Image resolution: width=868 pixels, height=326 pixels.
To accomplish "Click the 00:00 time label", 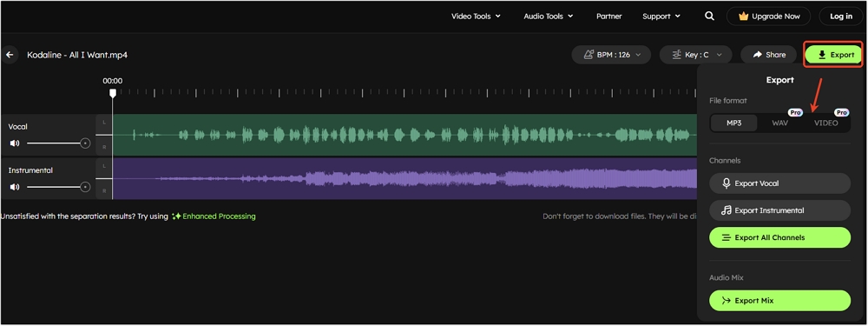I will [x=112, y=81].
